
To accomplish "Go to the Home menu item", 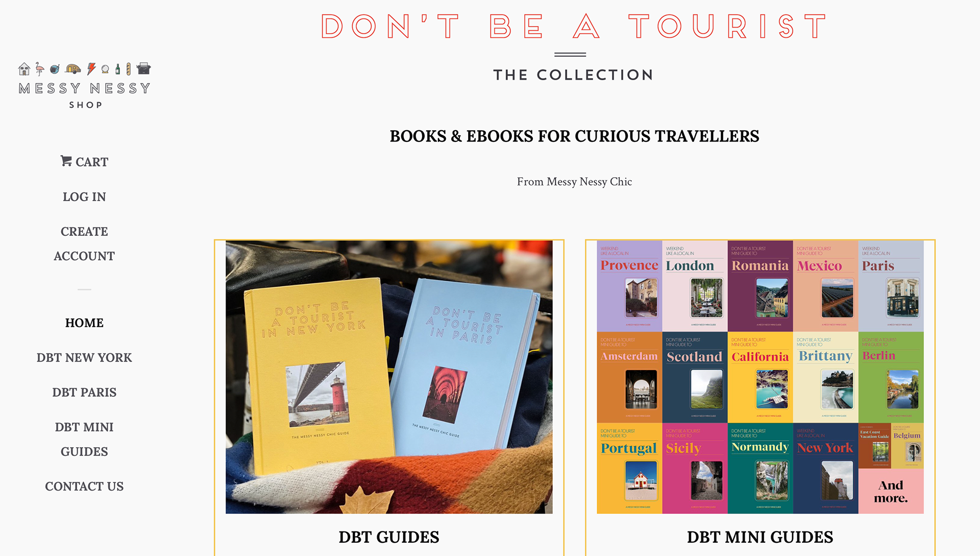I will [84, 323].
